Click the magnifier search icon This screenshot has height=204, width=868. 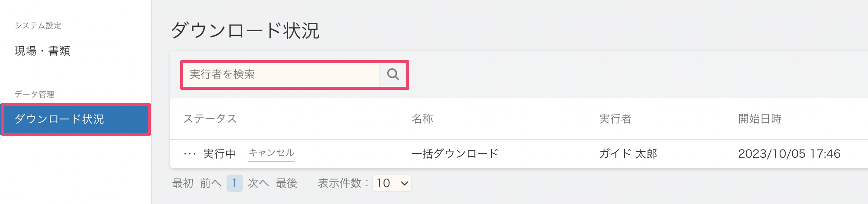point(393,74)
